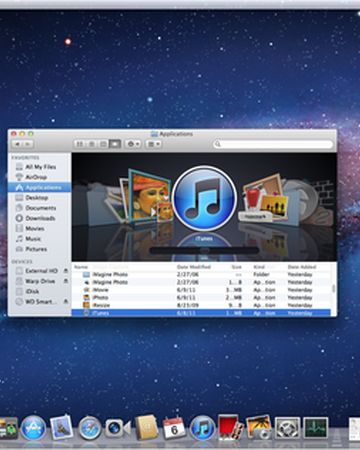Open iCal calendar icon in the Dock
The image size is (360, 450).
(174, 428)
